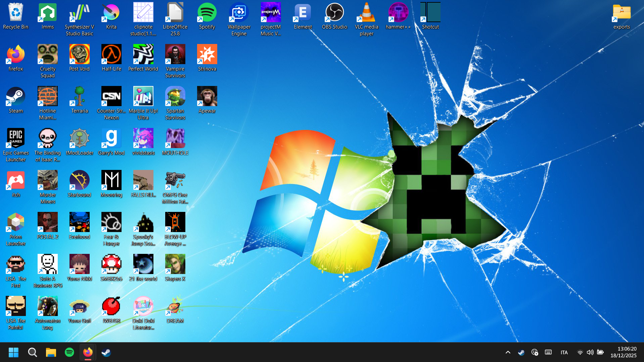Open File Explorer from the taskbar
Viewport: 644px width, 362px height.
[x=51, y=352]
